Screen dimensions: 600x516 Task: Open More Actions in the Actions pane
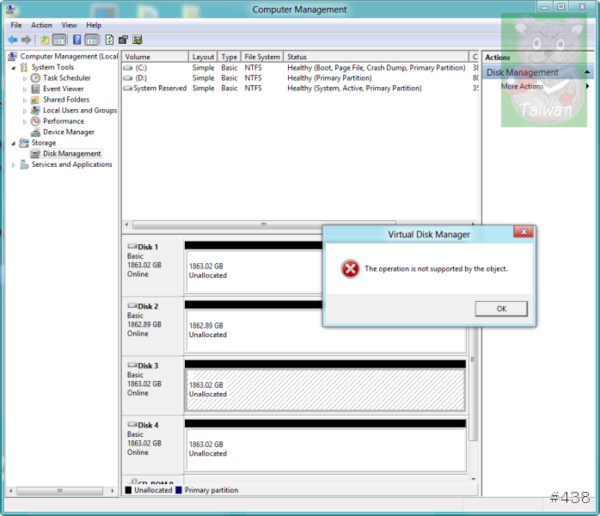tap(523, 87)
